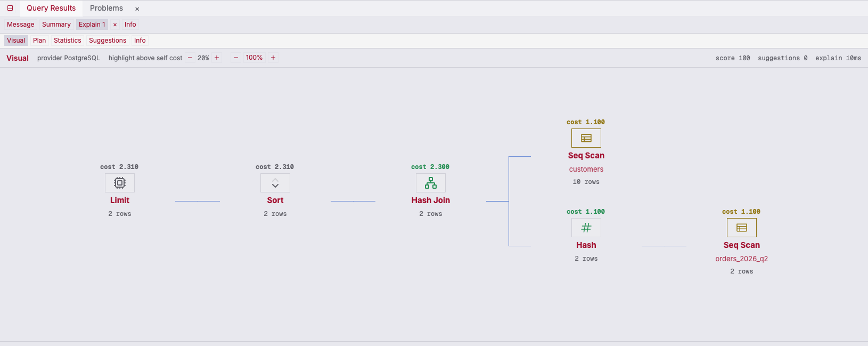This screenshot has width=868, height=346.
Task: Close the Explain 1 tab
Action: coord(115,25)
